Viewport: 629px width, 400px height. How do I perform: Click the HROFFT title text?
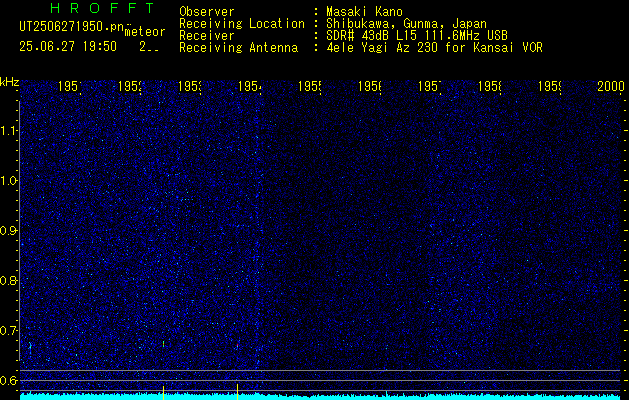[x=103, y=8]
